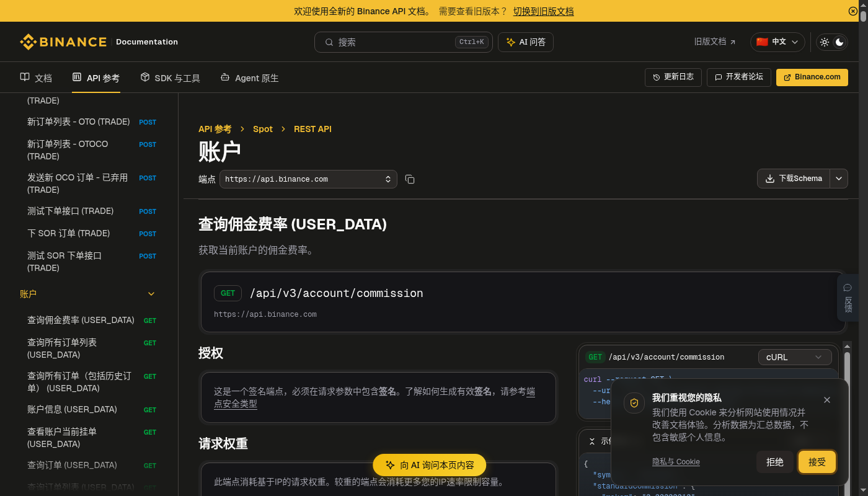Viewport: 868px width, 496px height.
Task: Open 新订单列表 - OTOCO sidebar item
Action: 92,150
